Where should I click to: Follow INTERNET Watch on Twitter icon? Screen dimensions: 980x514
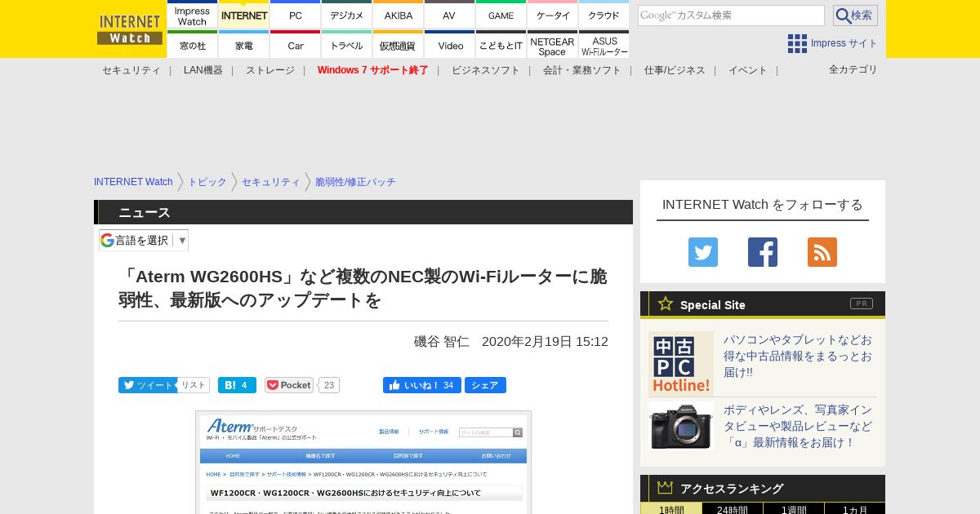(703, 252)
